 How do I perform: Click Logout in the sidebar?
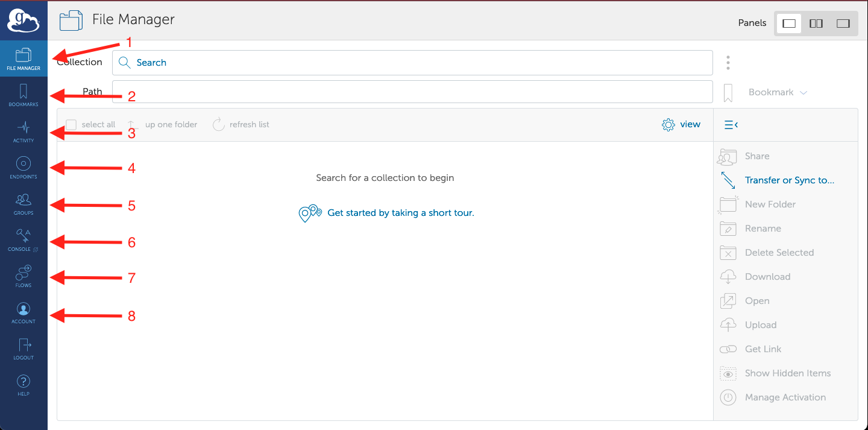point(24,349)
